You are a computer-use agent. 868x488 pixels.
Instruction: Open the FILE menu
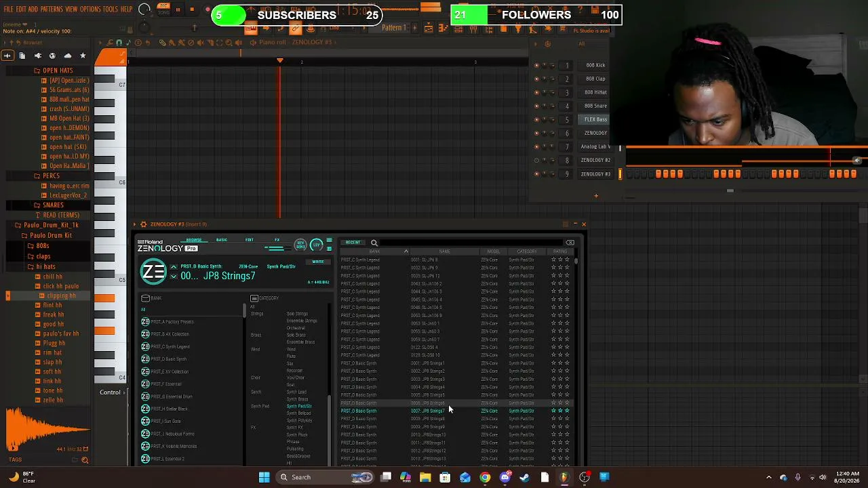9,9
